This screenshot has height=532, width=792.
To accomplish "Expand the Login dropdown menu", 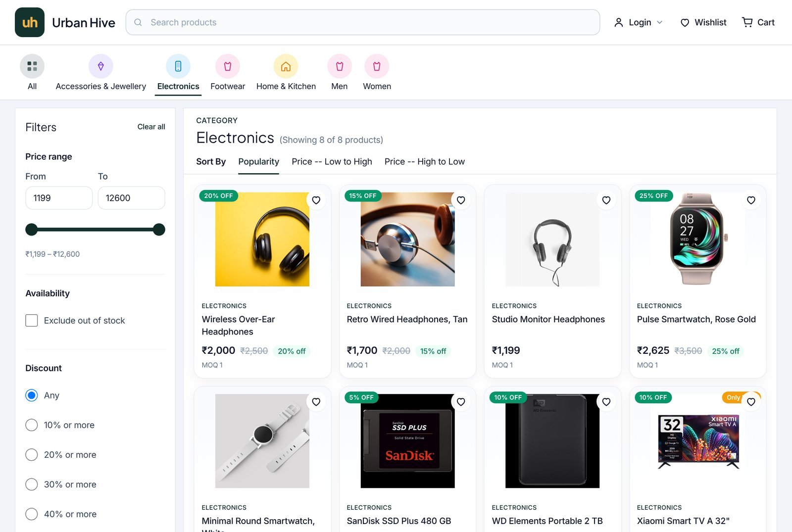I will (x=638, y=22).
